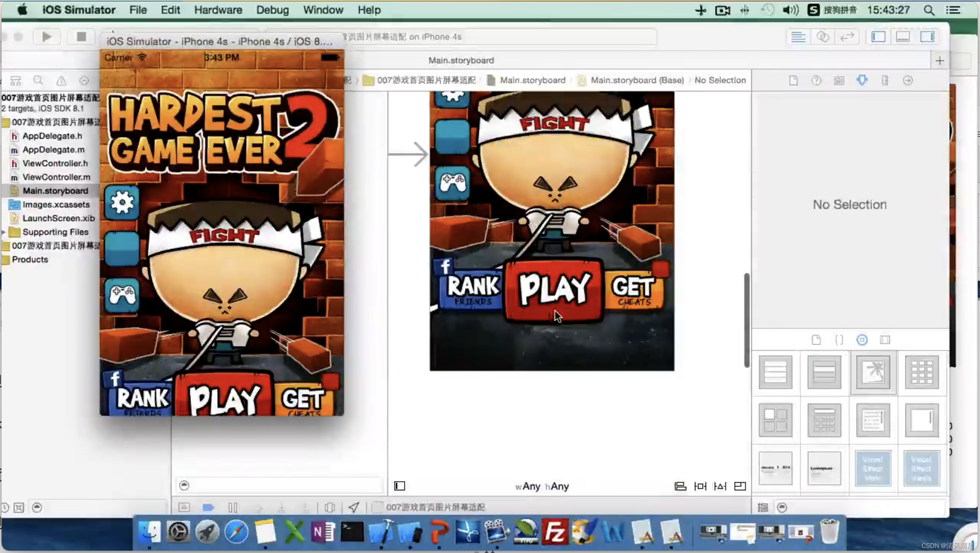
Task: Expand the Supporting Files group
Action: [4, 232]
